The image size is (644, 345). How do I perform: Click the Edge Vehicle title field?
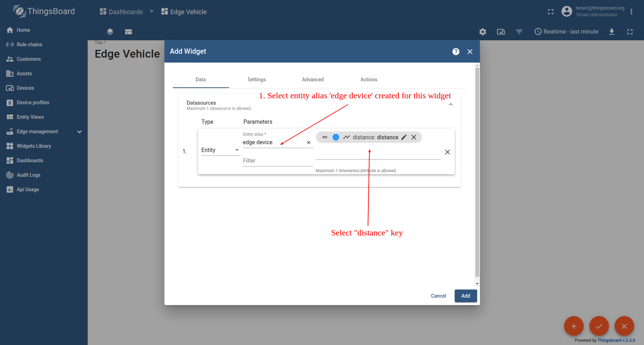pos(127,54)
